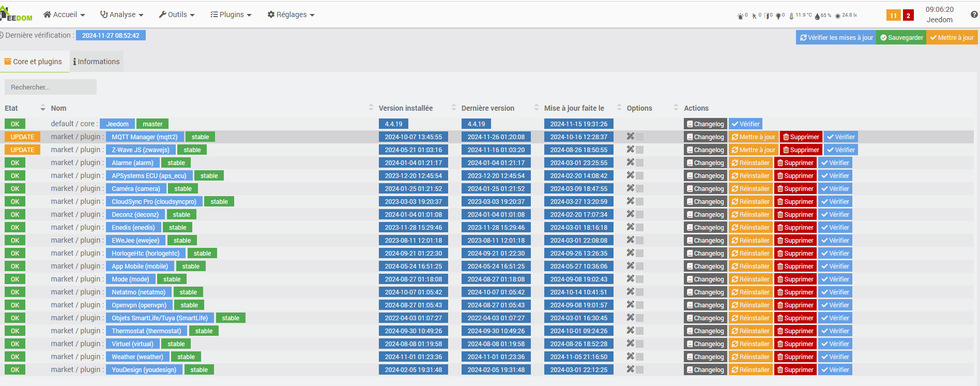Image resolution: width=980 pixels, height=386 pixels.
Task: Click Mettre à jour for MQTT Manager
Action: [753, 137]
